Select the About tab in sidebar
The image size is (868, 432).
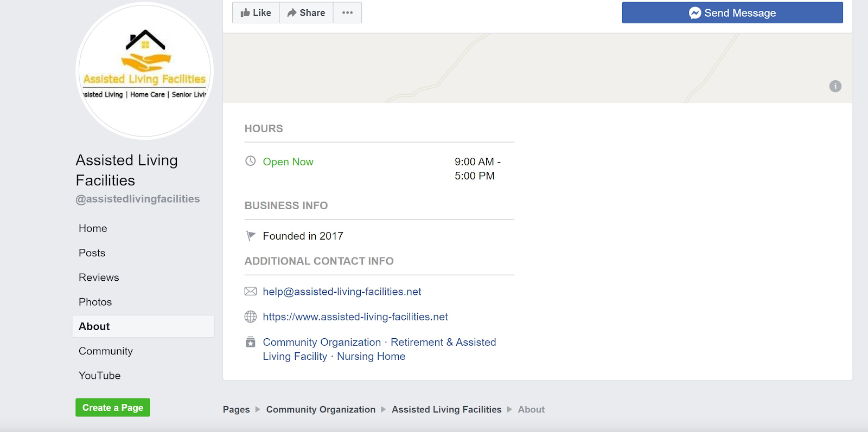(x=143, y=326)
